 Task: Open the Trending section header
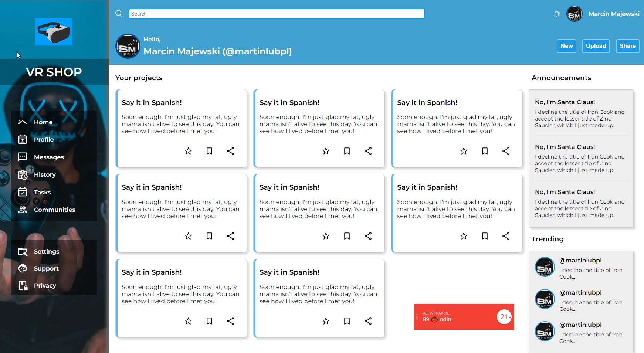[548, 239]
